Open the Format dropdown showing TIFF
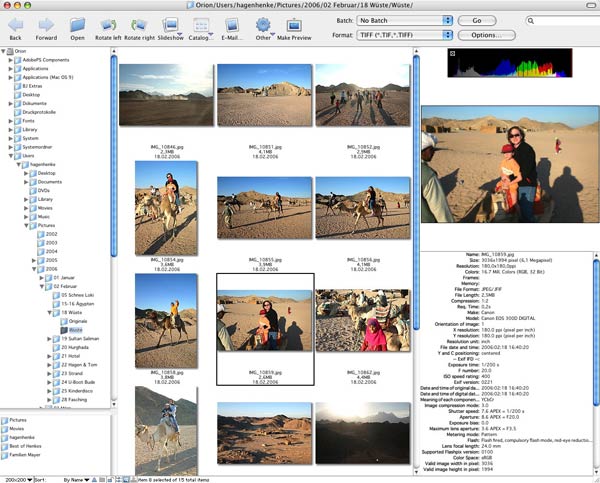Viewport: 600px width, 483px height. tap(405, 35)
